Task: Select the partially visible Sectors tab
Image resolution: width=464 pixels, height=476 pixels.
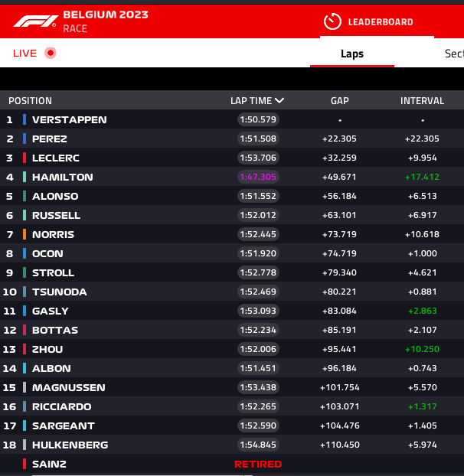Action: tap(454, 54)
